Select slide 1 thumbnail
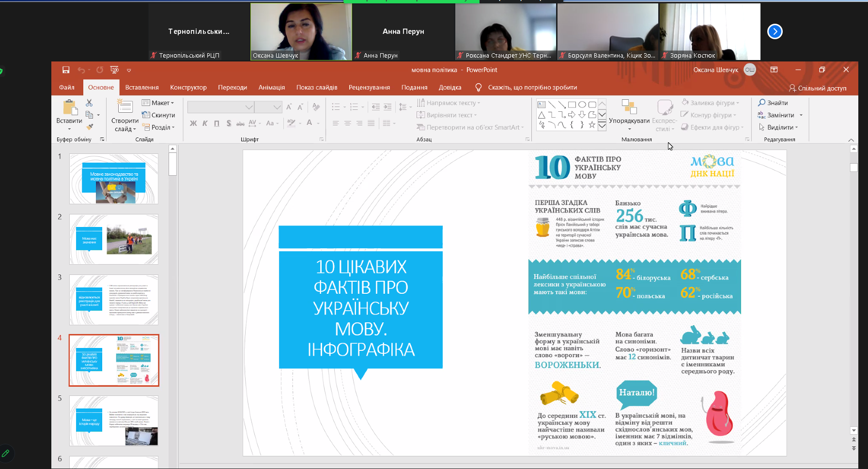This screenshot has width=868, height=469. click(x=114, y=179)
